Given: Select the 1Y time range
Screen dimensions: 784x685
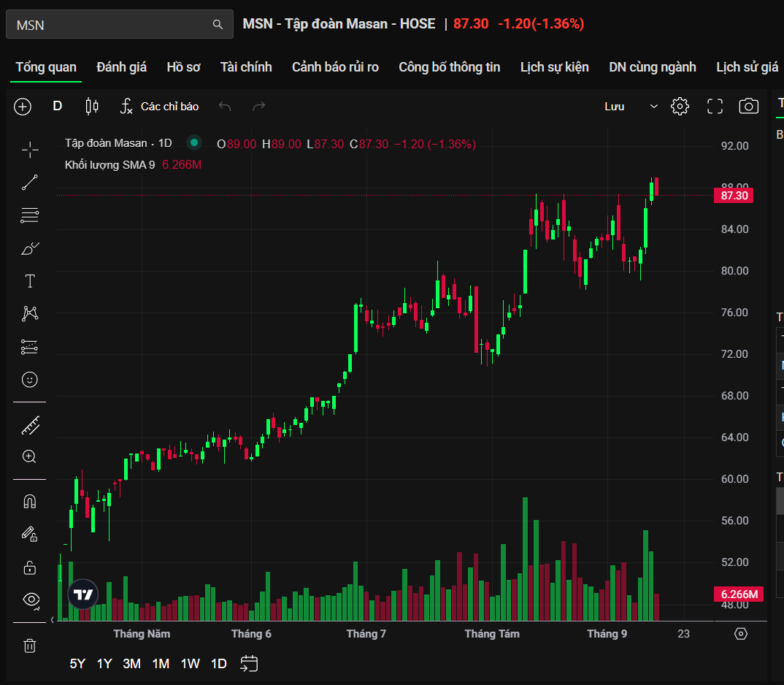Looking at the screenshot, I should pyautogui.click(x=104, y=664).
